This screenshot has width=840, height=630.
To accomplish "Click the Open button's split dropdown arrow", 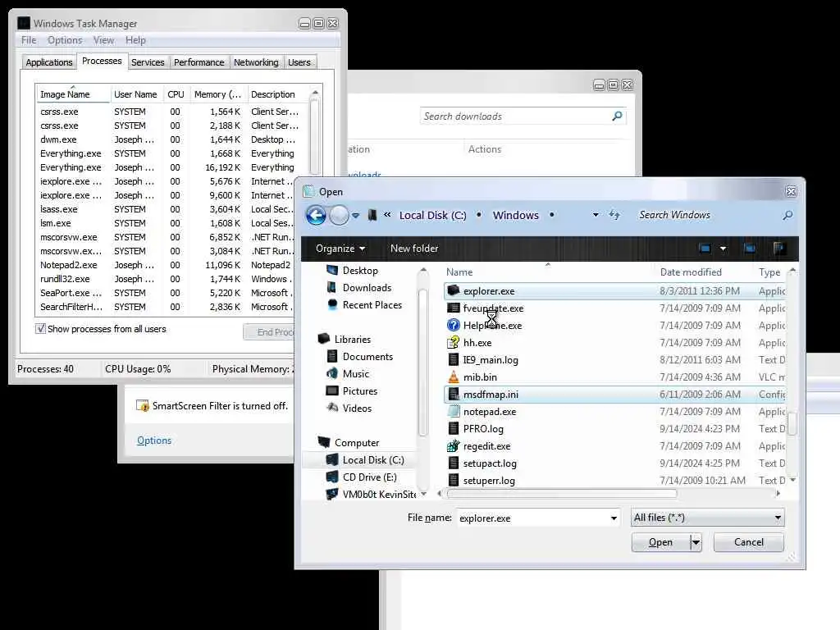I will click(x=696, y=542).
